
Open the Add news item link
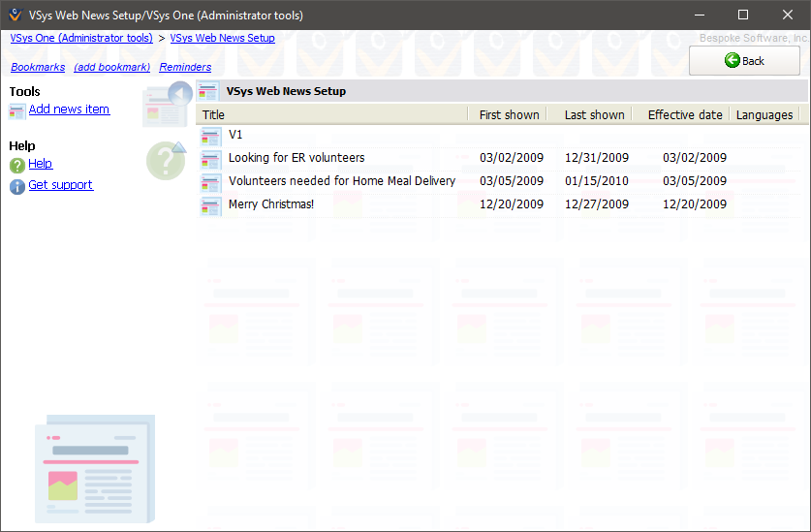tap(69, 110)
